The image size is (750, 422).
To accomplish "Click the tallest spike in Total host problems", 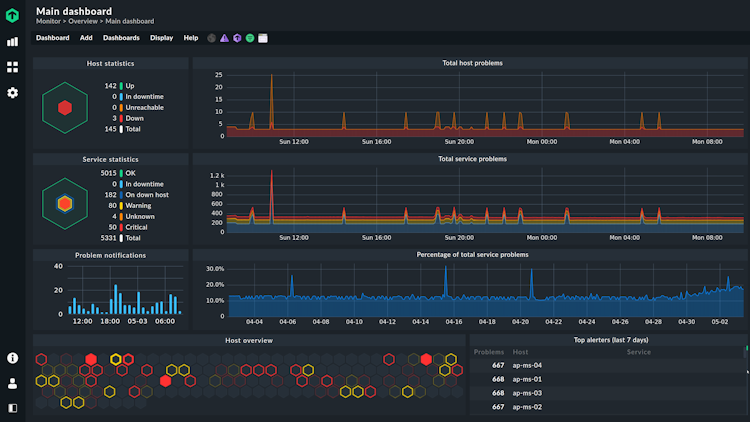I will point(272,100).
